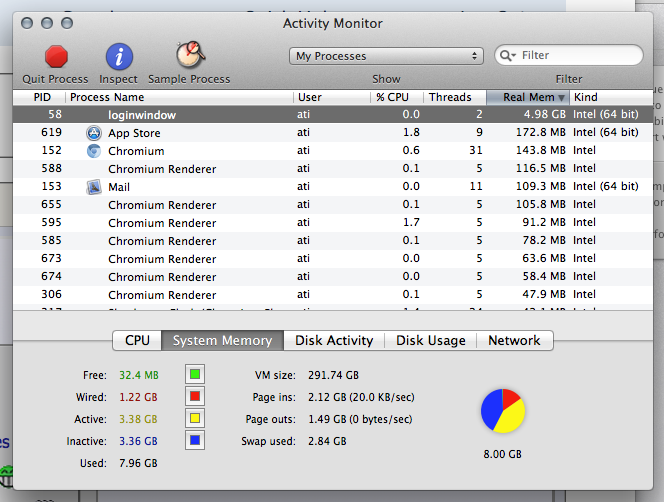Click the 31 threads value for Chromium
664x502 pixels.
coord(476,150)
